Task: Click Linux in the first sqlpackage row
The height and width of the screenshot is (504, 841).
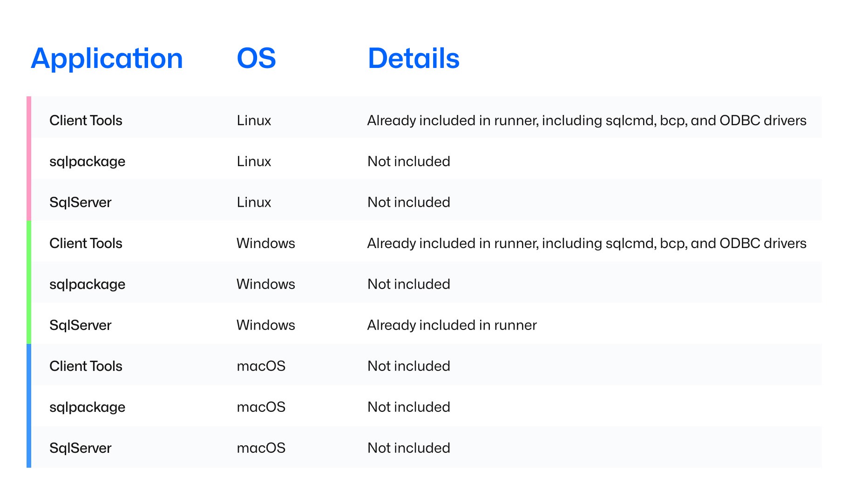Action: click(x=254, y=161)
